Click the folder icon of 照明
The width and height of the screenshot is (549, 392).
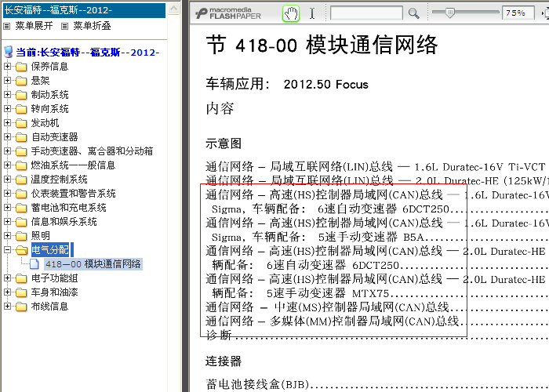click(21, 235)
